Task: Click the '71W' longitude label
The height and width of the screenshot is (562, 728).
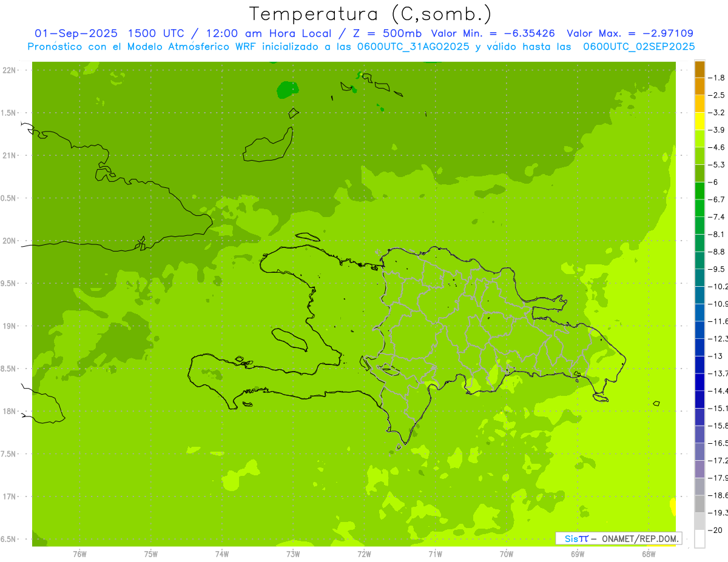Action: (x=435, y=554)
